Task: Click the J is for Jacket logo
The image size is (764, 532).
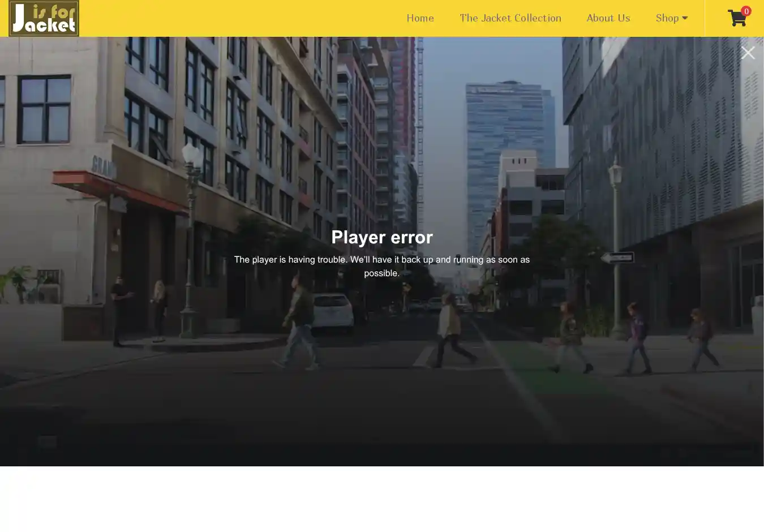Action: click(x=44, y=19)
